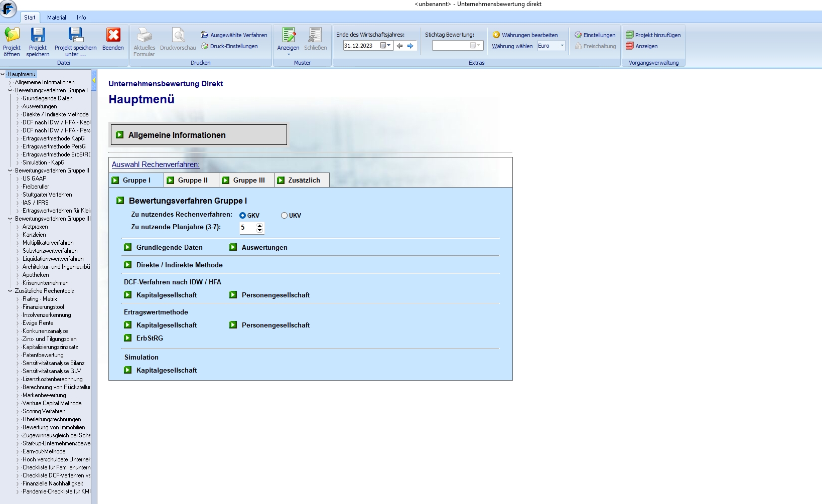The height and width of the screenshot is (504, 822).
Task: Expand Allgemeine Informationen in the sidebar tree
Action: pyautogui.click(x=10, y=82)
